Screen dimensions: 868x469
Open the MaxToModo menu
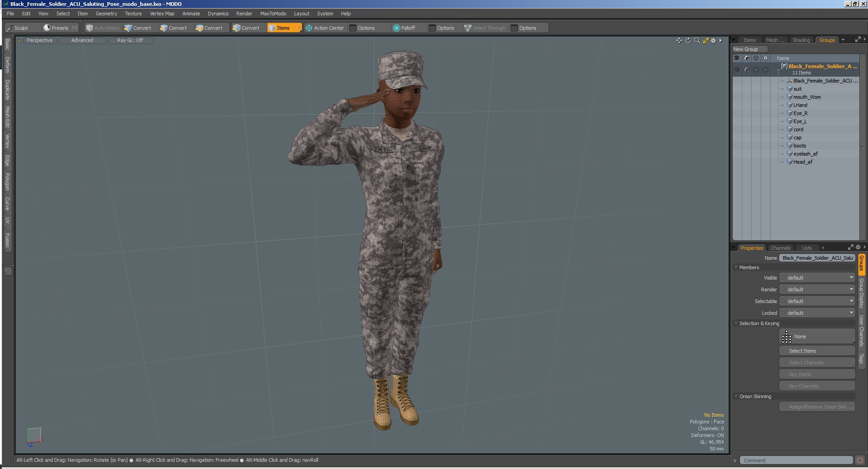pos(273,14)
